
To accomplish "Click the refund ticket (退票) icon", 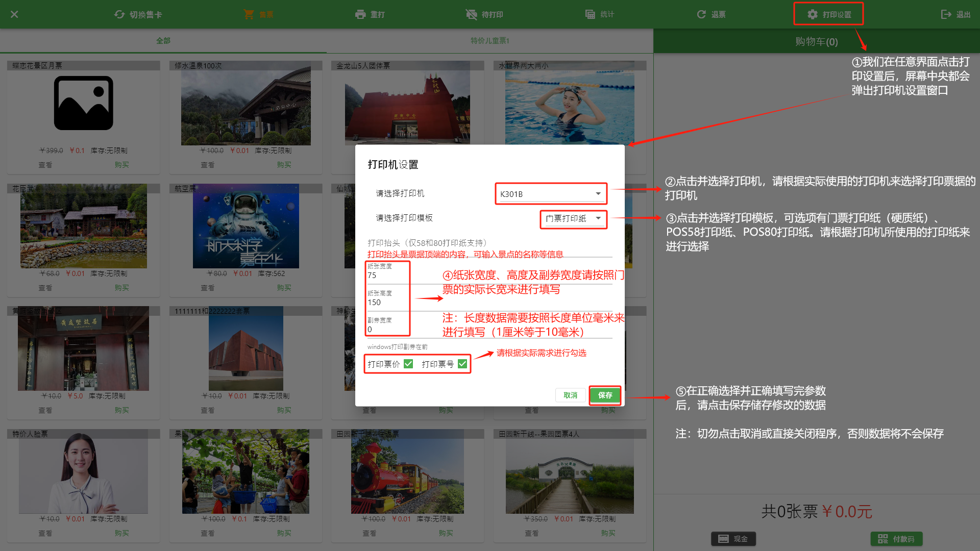I will (x=701, y=14).
